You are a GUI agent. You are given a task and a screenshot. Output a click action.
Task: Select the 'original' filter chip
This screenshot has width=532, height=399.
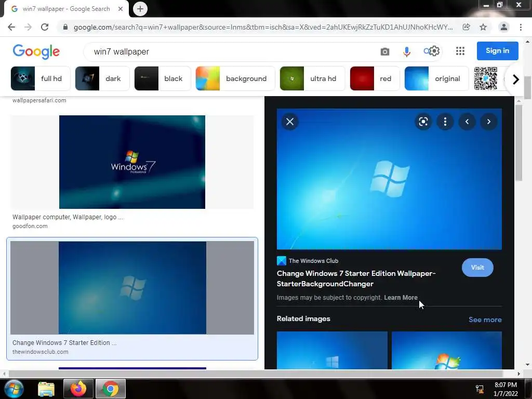[x=436, y=78]
